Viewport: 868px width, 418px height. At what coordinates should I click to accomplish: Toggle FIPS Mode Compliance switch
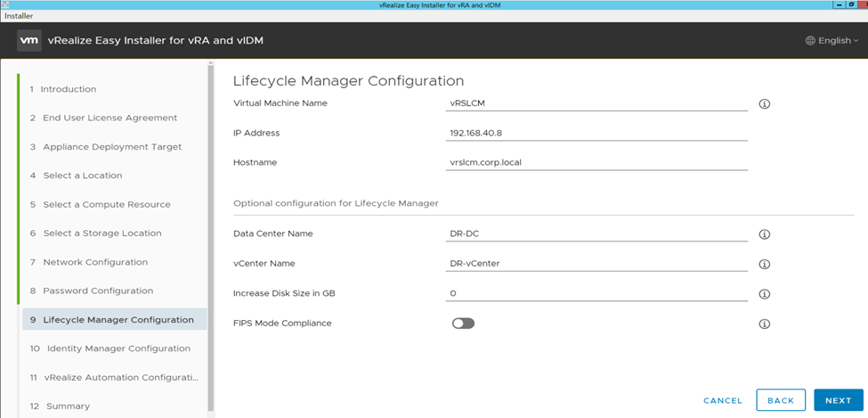(x=463, y=324)
